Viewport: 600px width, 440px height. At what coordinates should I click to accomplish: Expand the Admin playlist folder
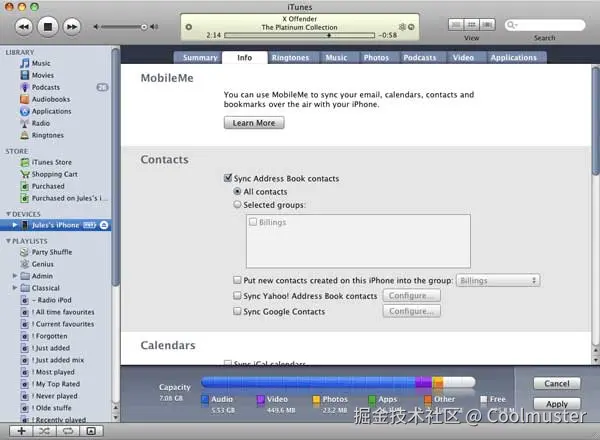[x=15, y=275]
